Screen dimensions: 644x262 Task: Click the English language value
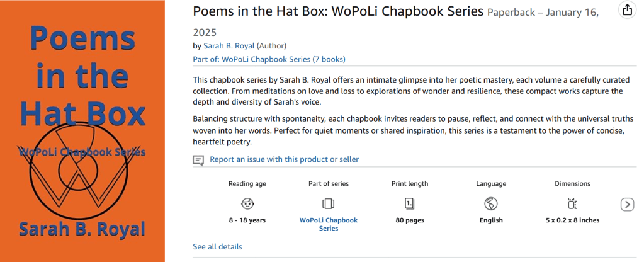(491, 220)
